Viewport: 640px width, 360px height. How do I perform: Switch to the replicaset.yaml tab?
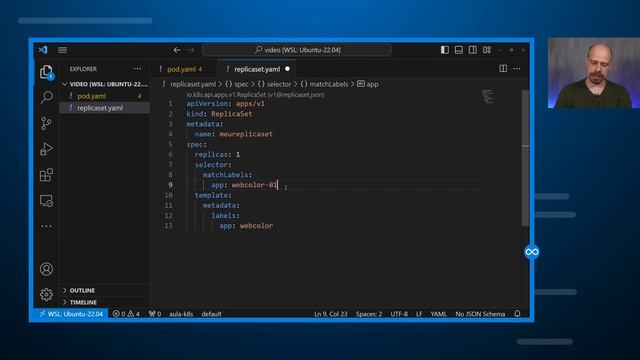(256, 69)
